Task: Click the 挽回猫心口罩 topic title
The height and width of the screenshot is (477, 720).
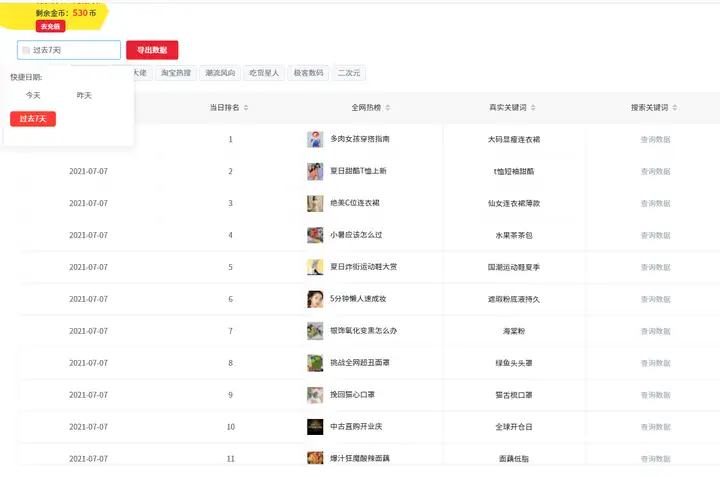Action: pos(353,394)
